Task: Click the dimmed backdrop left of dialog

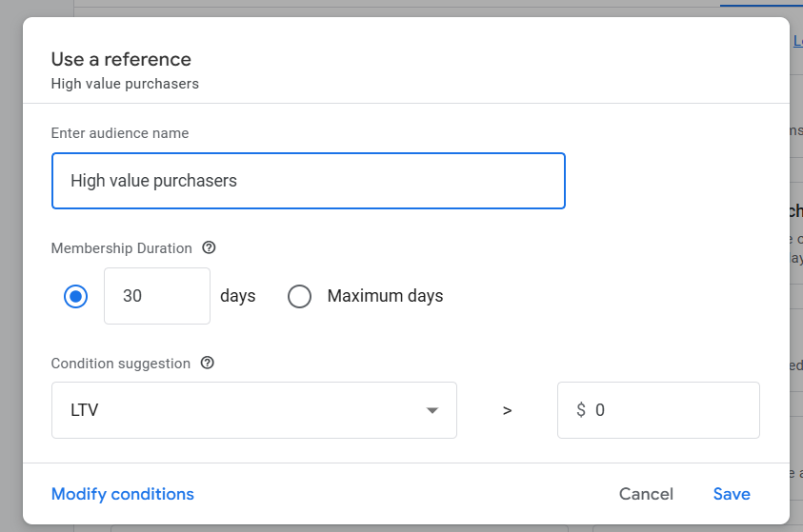Action: (x=10, y=266)
